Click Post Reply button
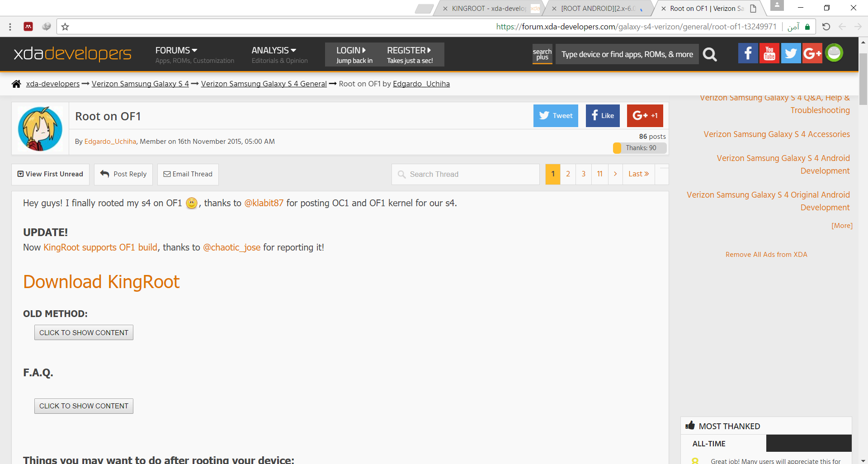Screen dimensions: 868x464 point(123,174)
